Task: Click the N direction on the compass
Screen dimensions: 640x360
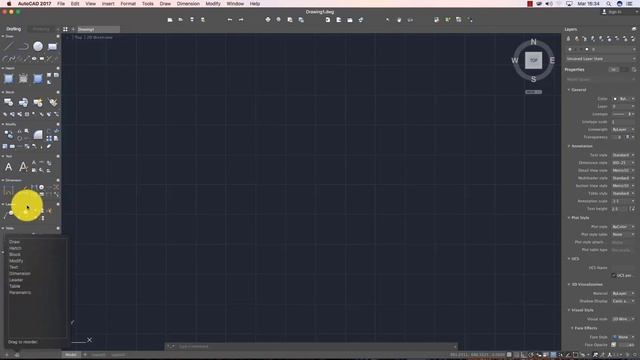Action: (x=533, y=42)
